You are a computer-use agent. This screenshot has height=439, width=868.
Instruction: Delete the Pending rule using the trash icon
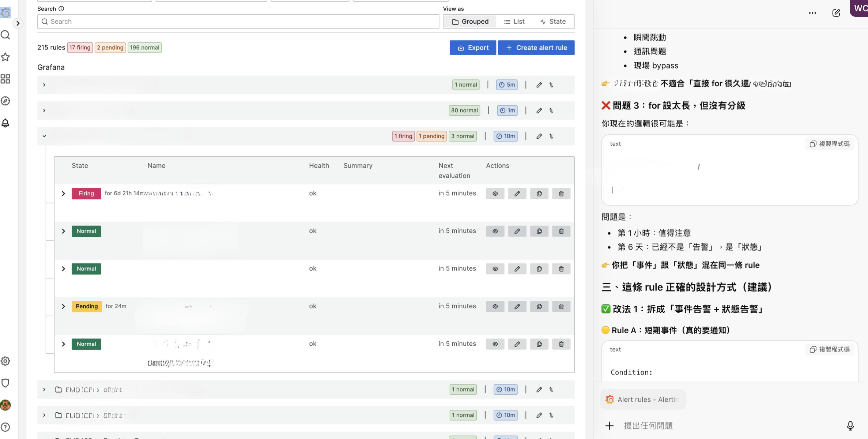tap(561, 306)
